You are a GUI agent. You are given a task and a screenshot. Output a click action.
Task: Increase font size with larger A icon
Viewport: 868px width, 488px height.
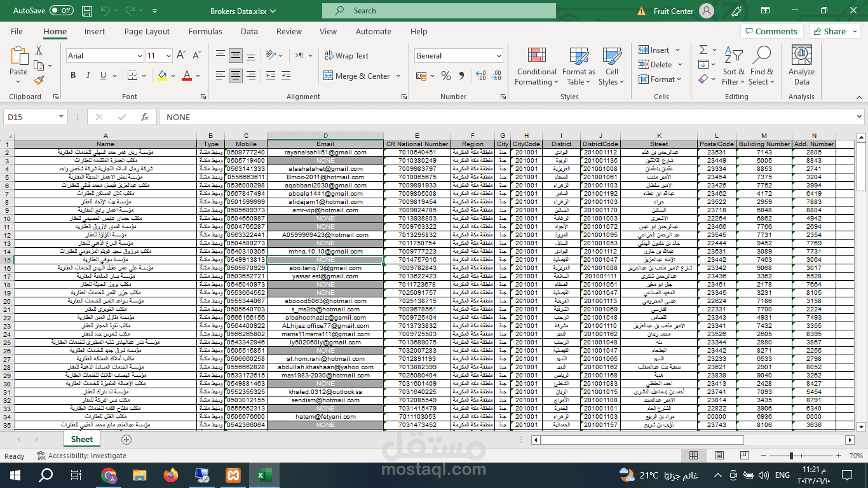(x=181, y=55)
